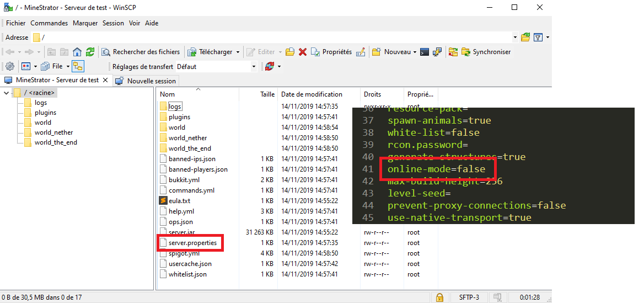This screenshot has height=303, width=644.
Task: Select the whitelist.json file
Action: click(x=187, y=274)
